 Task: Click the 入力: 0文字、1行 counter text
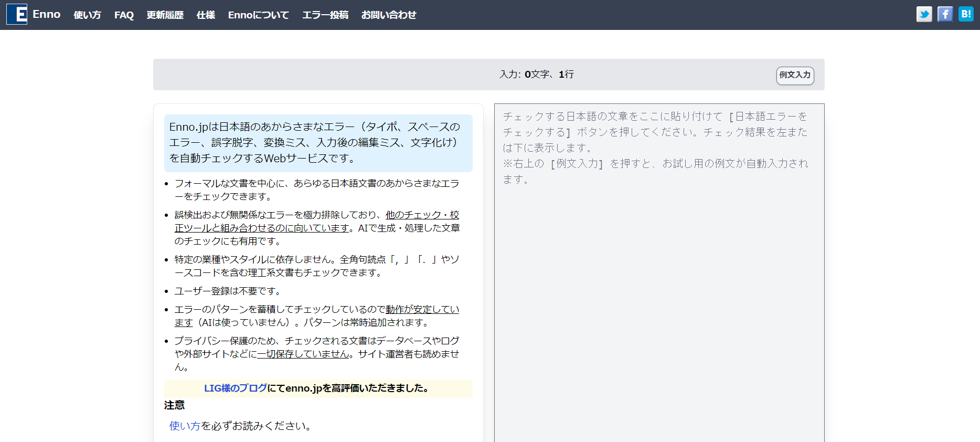[537, 75]
